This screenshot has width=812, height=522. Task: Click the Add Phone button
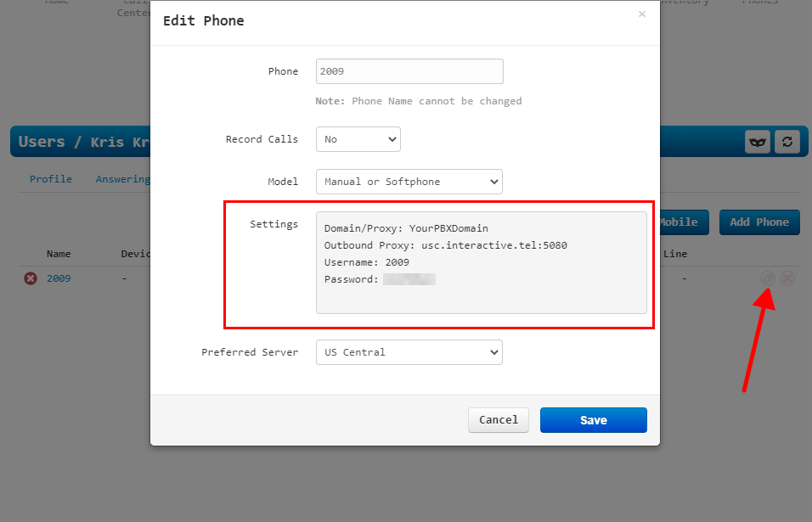pos(759,222)
